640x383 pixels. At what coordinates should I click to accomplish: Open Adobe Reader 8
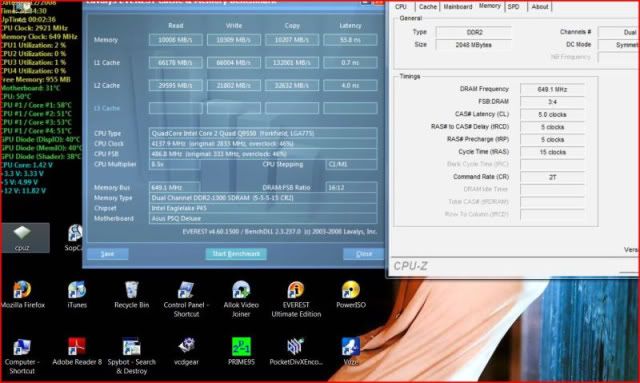point(77,352)
